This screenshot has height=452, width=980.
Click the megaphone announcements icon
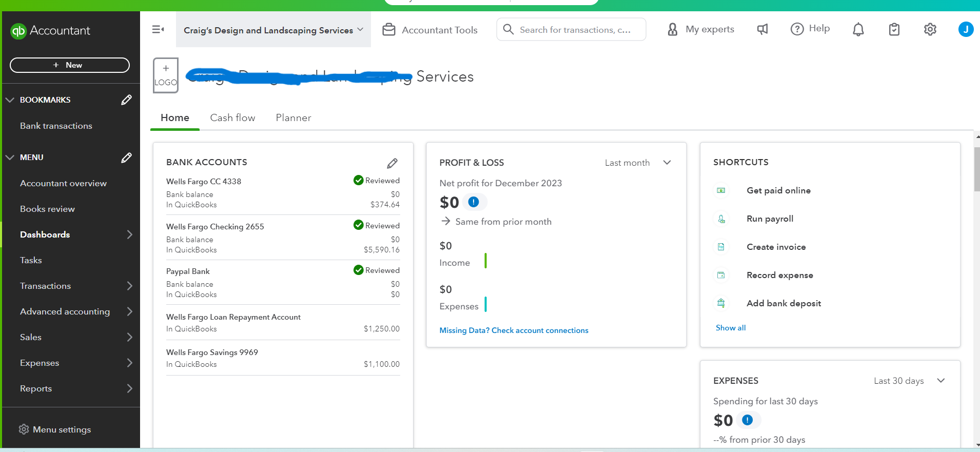[762, 30]
